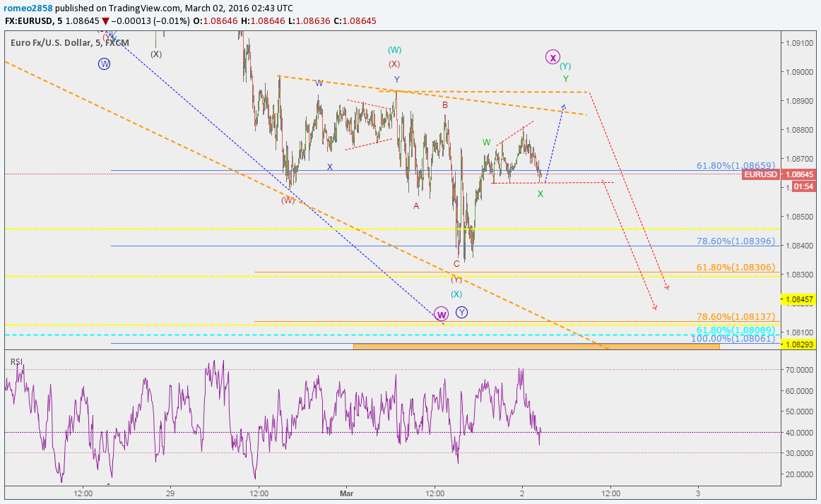821x504 pixels.
Task: Select the red A wave label
Action: (x=416, y=206)
